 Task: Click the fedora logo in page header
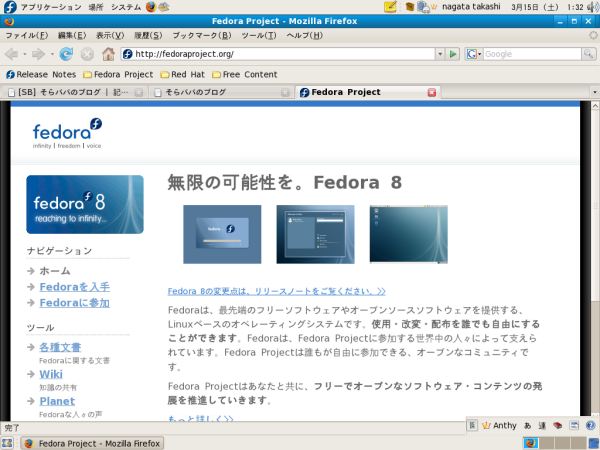coord(67,133)
